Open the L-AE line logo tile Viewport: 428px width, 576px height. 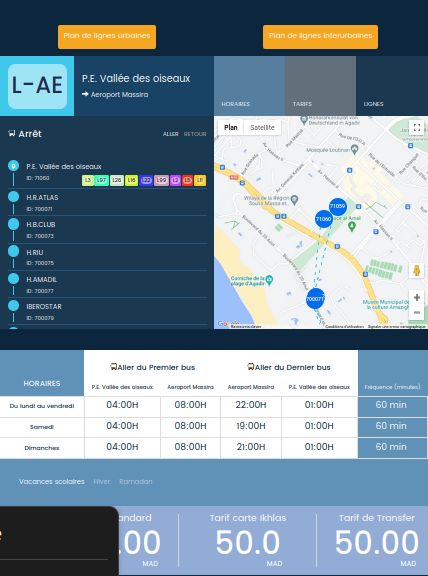[x=37, y=86]
